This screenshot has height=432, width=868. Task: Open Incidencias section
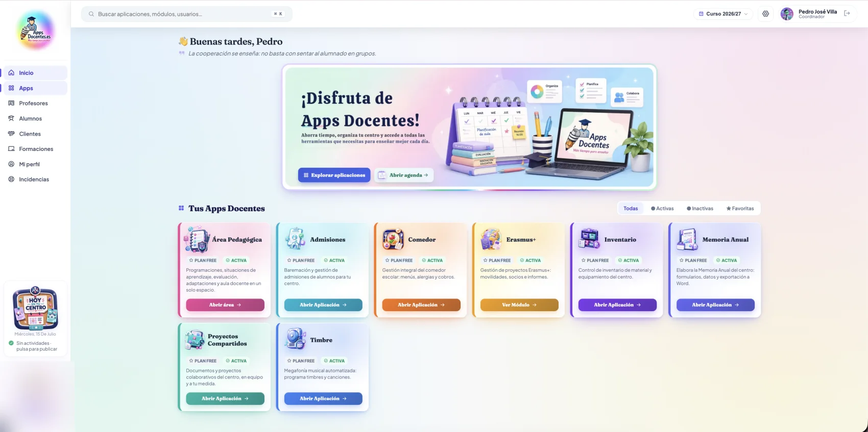click(x=35, y=180)
